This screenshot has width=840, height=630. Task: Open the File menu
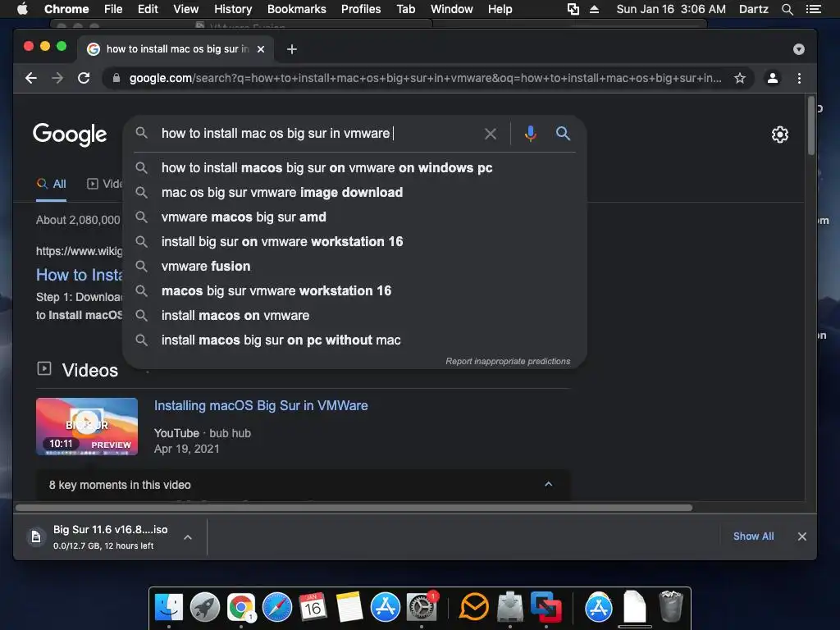113,9
